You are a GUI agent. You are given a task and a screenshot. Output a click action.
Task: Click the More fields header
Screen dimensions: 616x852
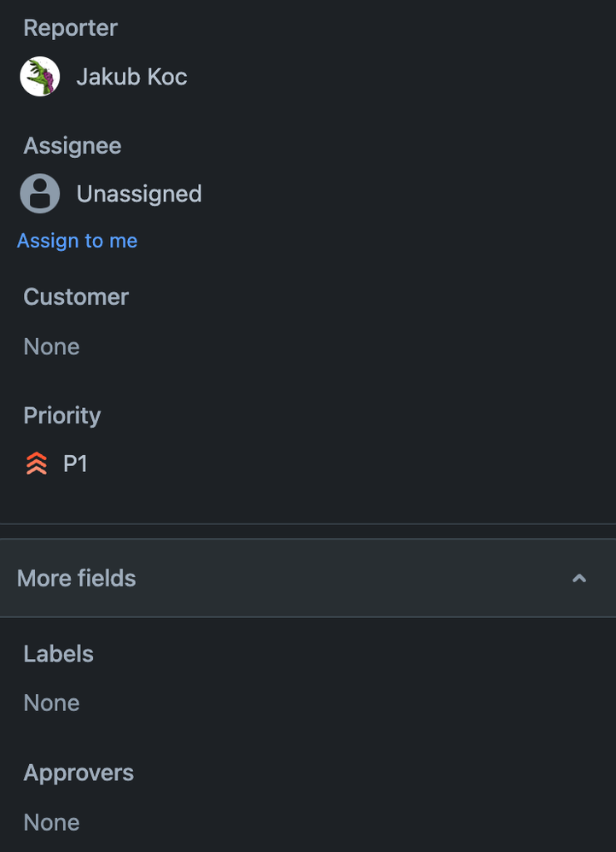point(76,578)
